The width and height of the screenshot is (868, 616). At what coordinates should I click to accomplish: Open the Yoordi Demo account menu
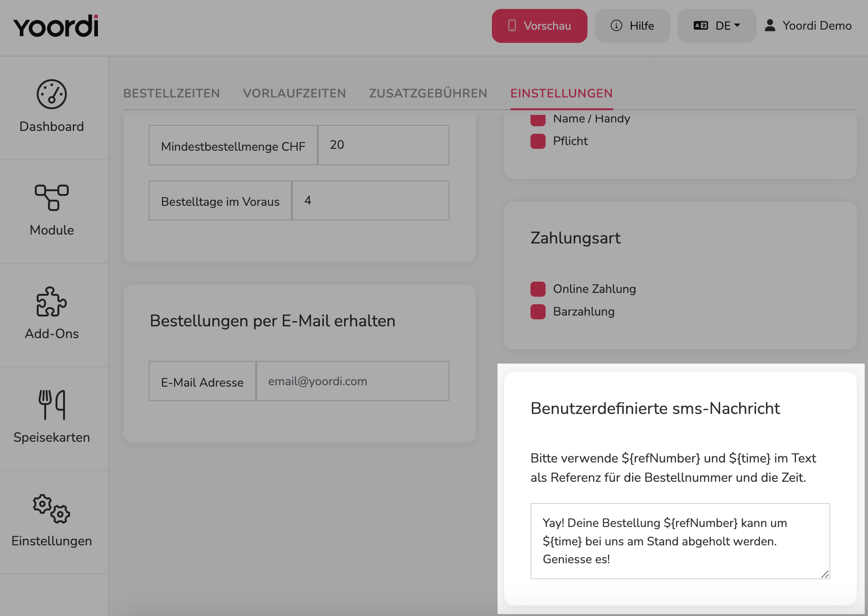pos(808,26)
